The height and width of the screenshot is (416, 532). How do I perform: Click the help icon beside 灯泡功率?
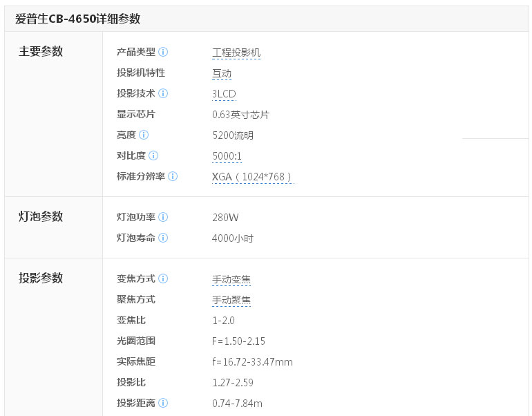click(x=163, y=217)
